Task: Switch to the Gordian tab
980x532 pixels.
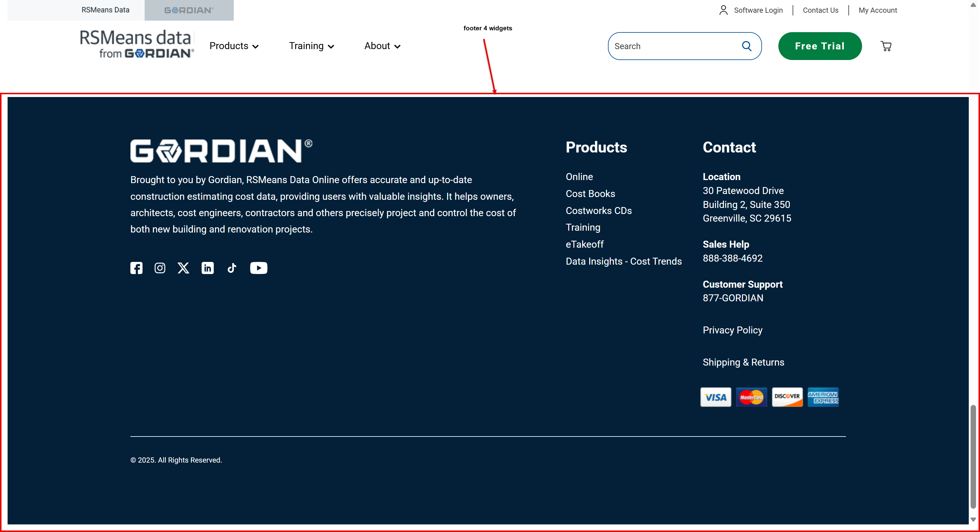Action: point(189,10)
